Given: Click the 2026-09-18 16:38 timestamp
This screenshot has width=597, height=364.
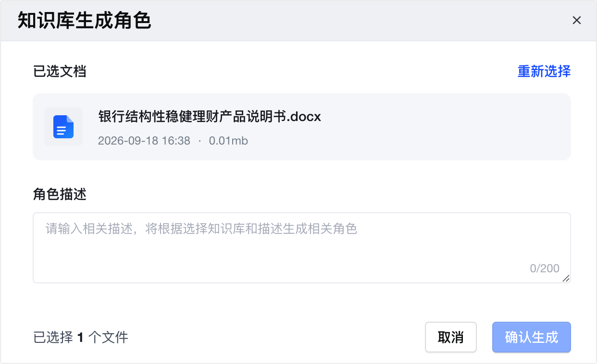Looking at the screenshot, I should [x=144, y=141].
